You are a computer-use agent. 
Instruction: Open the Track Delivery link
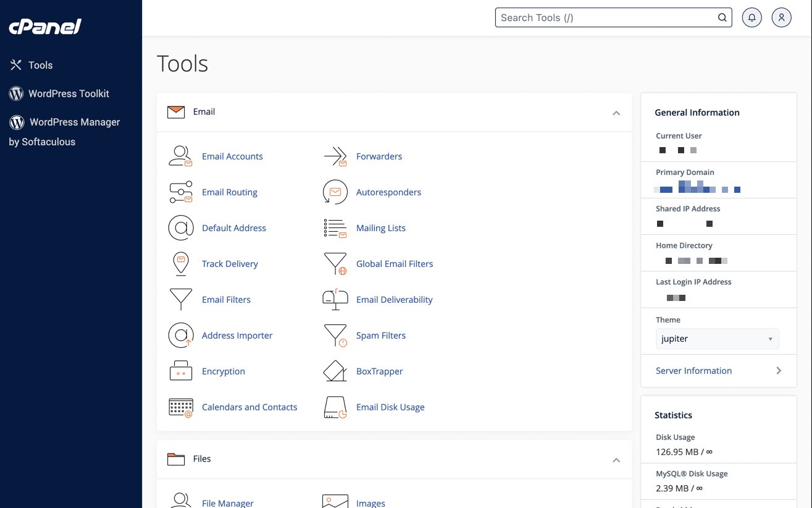(230, 264)
